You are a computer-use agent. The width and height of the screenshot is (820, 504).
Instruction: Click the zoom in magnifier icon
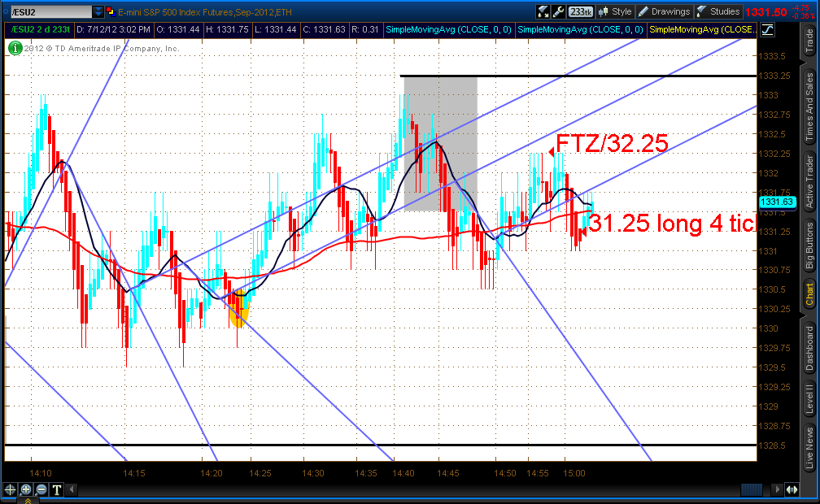(26, 490)
